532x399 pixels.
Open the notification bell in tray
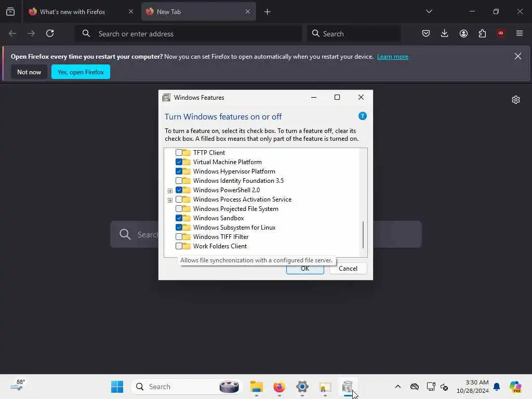pos(497,387)
